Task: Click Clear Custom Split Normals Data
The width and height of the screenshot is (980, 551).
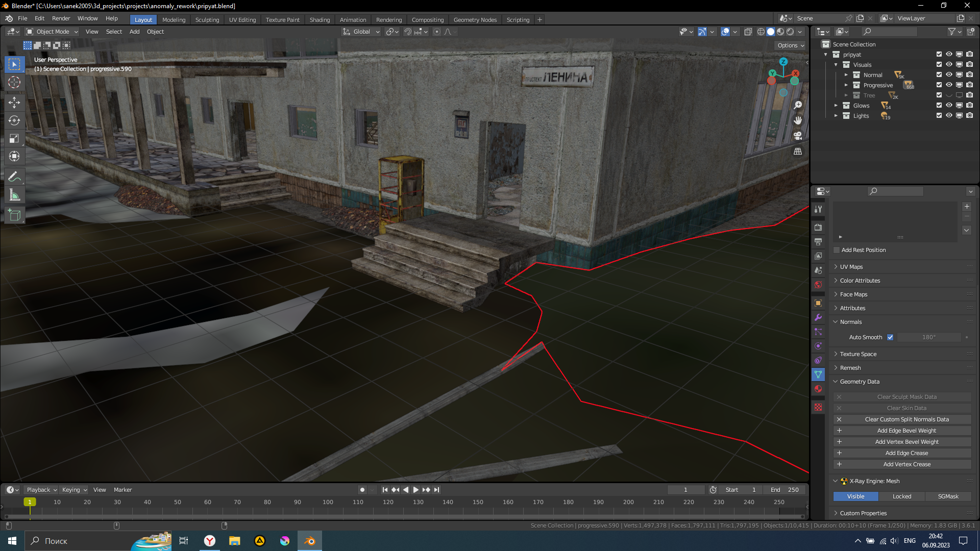Action: (902, 419)
